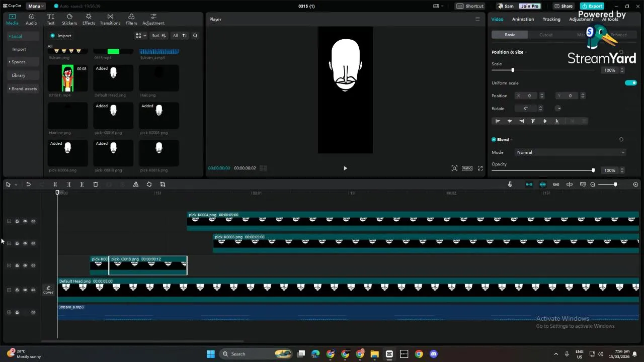Open the Text tools tab
The height and width of the screenshot is (362, 644).
click(51, 20)
